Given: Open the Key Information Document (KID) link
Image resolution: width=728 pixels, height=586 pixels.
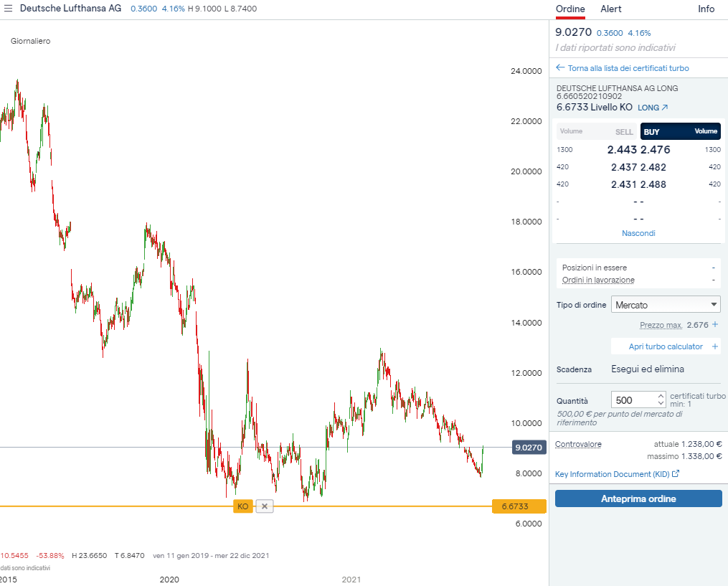Looking at the screenshot, I should tap(612, 474).
